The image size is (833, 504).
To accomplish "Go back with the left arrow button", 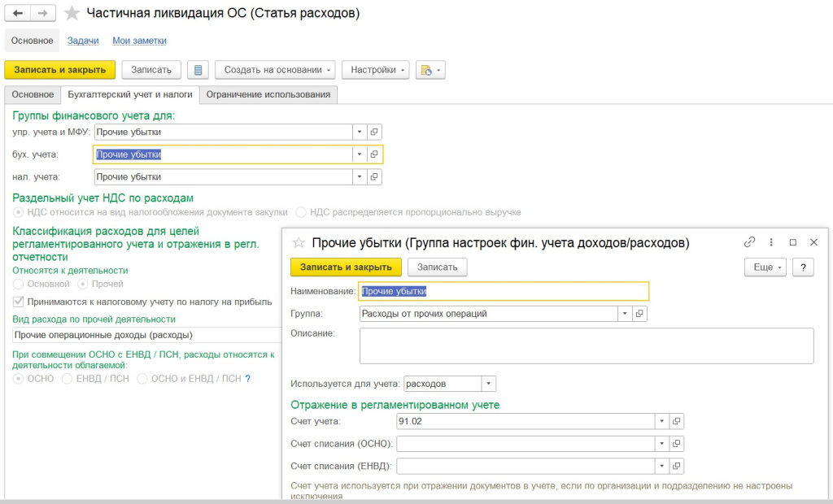I will 18,13.
